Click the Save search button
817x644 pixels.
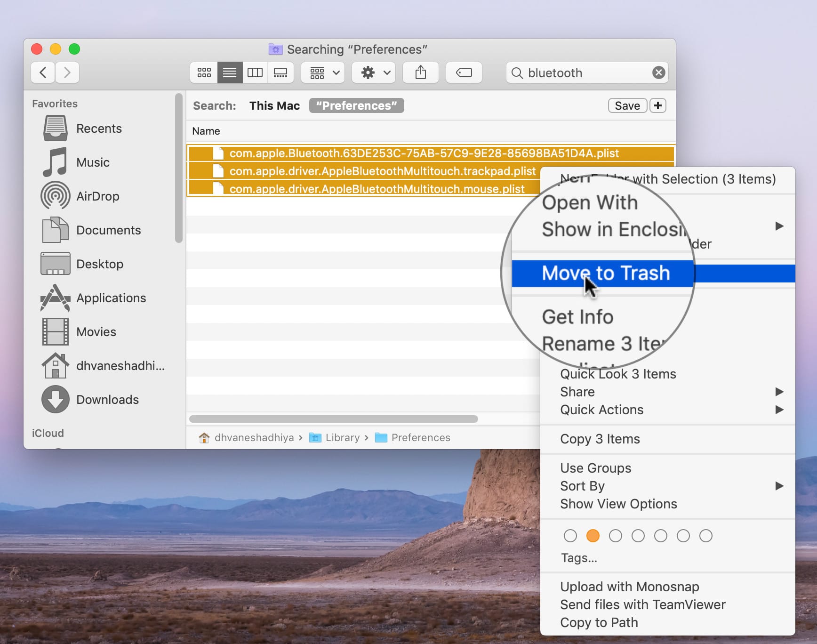pyautogui.click(x=627, y=105)
